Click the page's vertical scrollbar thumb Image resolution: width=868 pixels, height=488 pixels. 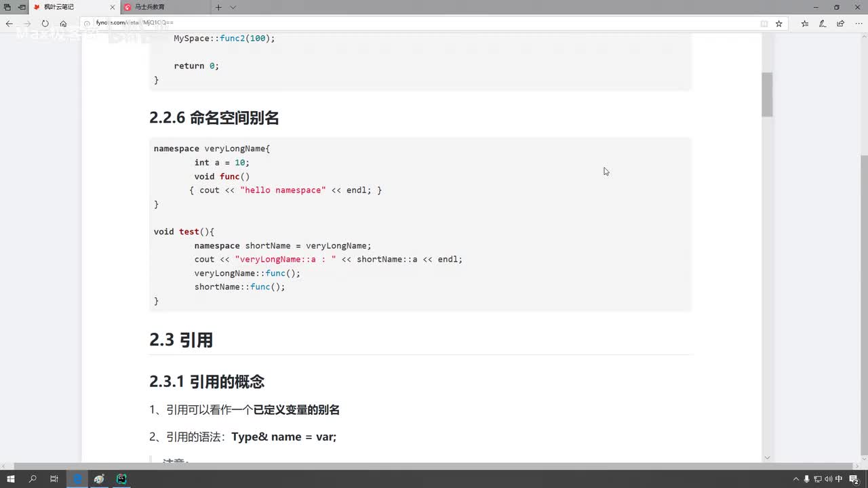pos(767,94)
